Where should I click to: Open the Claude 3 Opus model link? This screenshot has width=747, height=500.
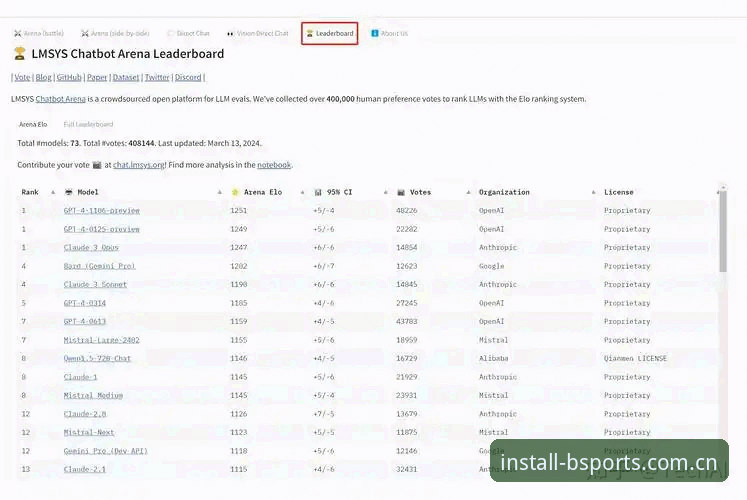point(91,248)
